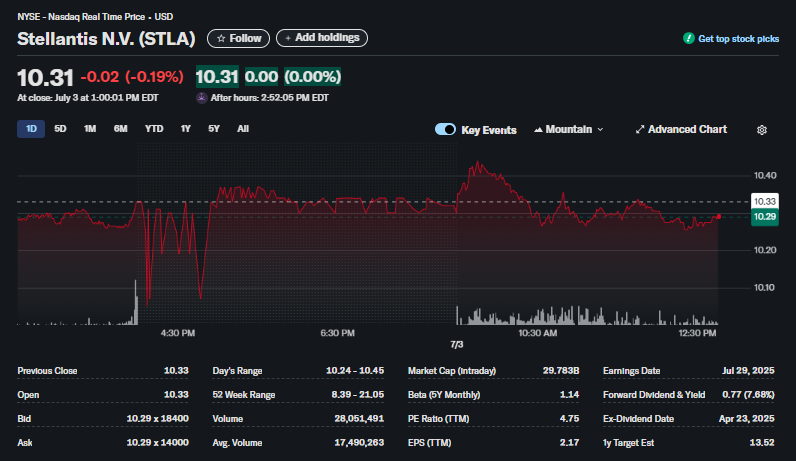Show the 6M chart range
Screen dimensions: 796x461
120,129
